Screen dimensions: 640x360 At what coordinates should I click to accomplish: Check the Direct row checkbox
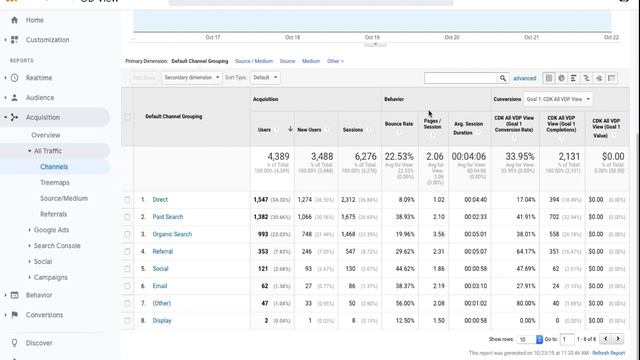click(x=127, y=200)
